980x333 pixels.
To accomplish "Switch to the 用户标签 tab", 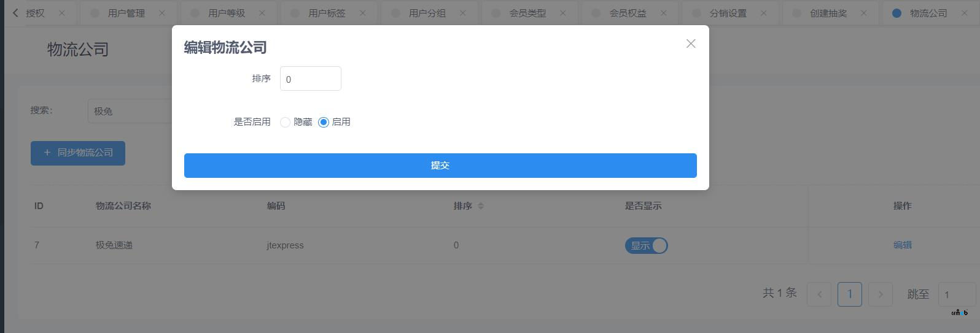I will 327,13.
